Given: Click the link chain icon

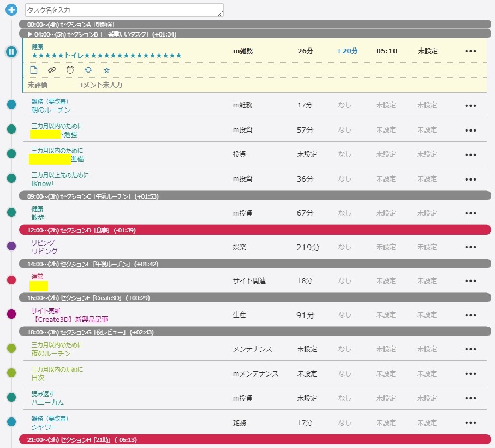Looking at the screenshot, I should tap(52, 70).
